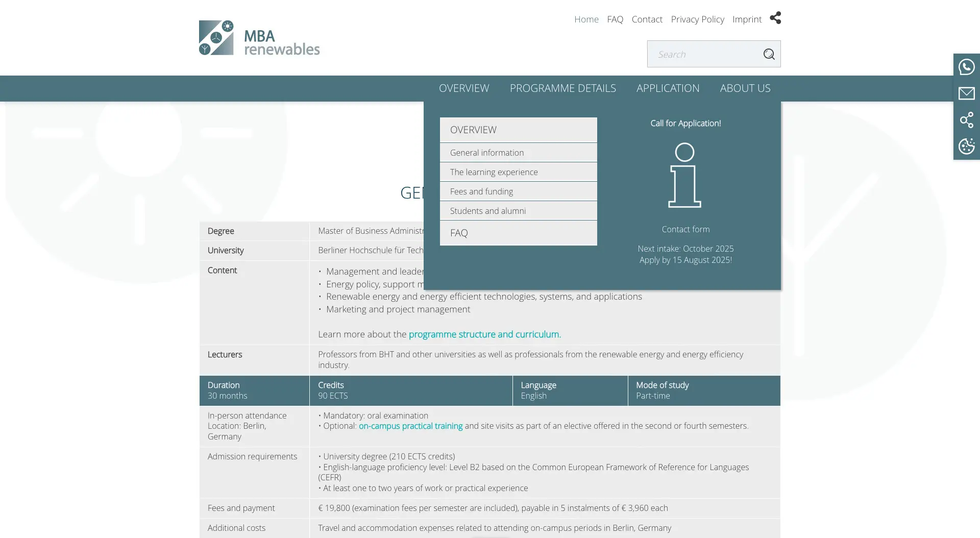980x538 pixels.
Task: Click 'Apply by 15 August 2025!' text
Action: [685, 260]
